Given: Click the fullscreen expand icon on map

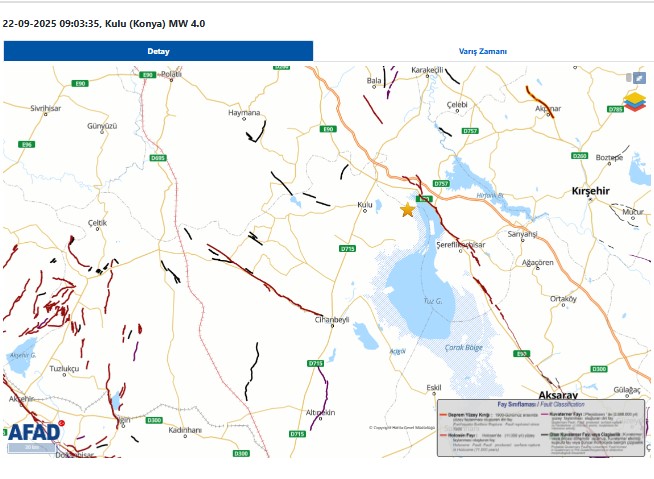Looking at the screenshot, I should [x=638, y=78].
